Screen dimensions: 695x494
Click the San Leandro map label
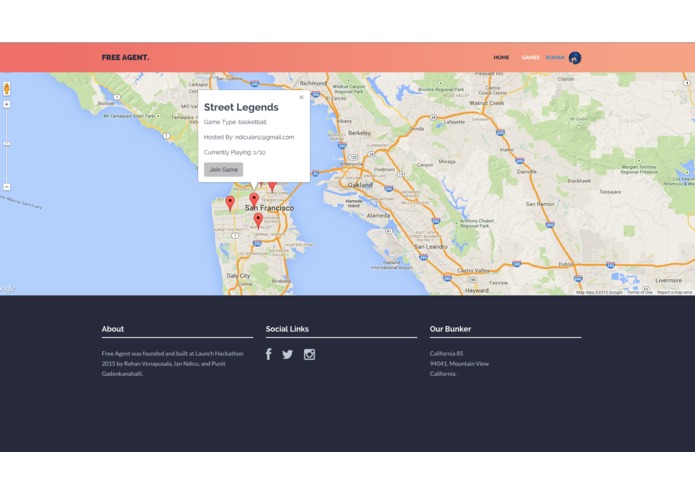[x=431, y=246]
